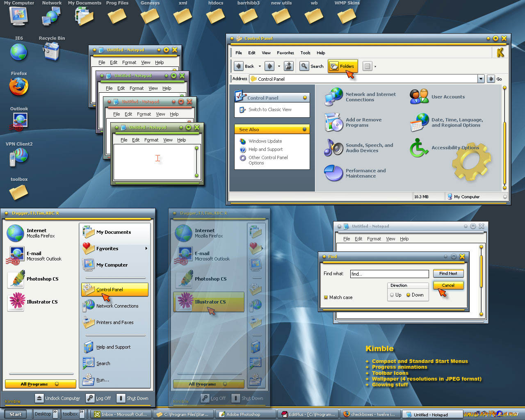Open Network and Internet Connections category
Viewport: 525px width, 420px height.
click(361, 97)
